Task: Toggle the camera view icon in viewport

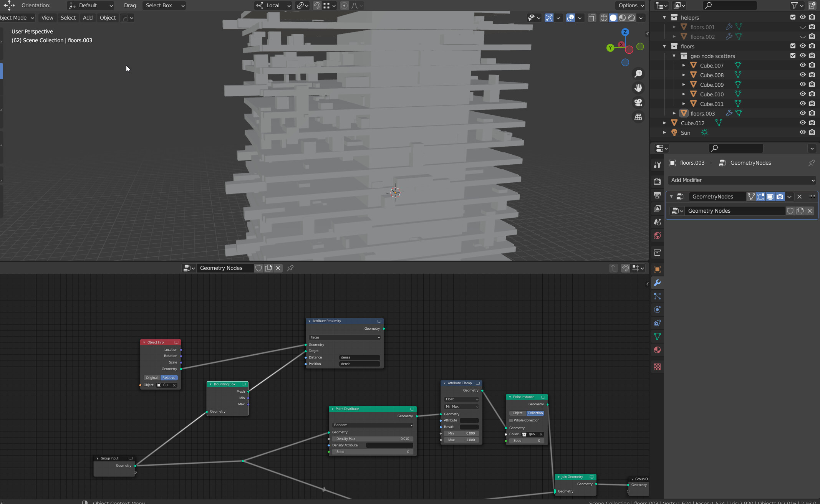Action: pos(638,102)
